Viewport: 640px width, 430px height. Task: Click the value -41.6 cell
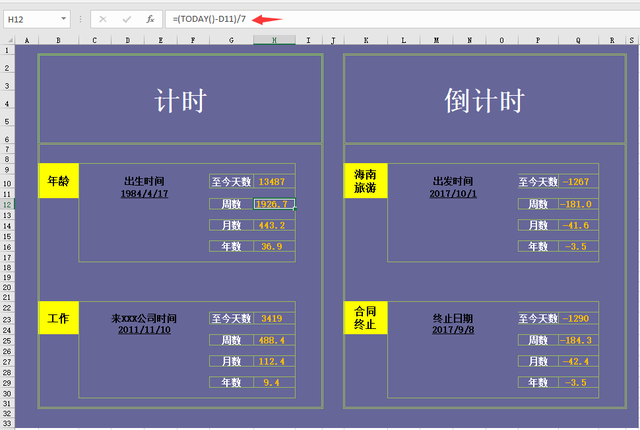click(x=578, y=225)
